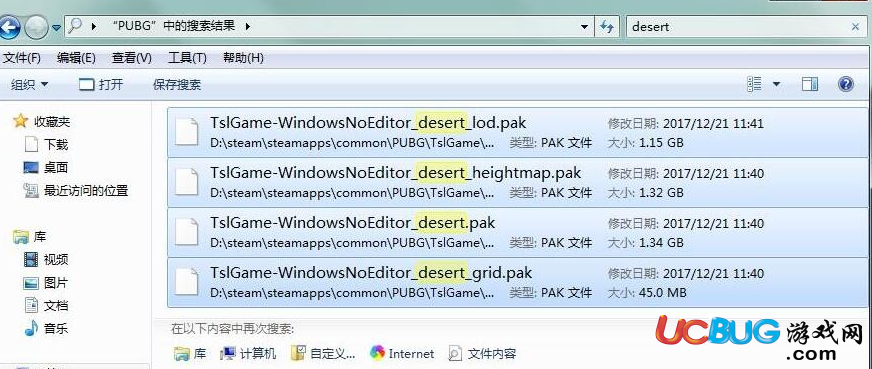Select file TslGame-WindowsNoEditor_desert_lod.pak
Image resolution: width=872 pixels, height=369 pixels.
pos(519,132)
